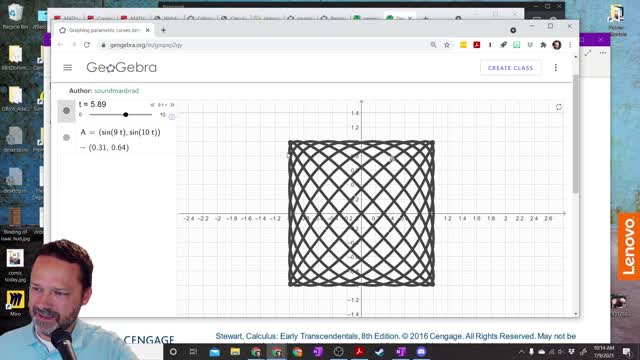The image size is (640, 360).
Task: Switch to Graphing parametric curves tab
Action: tap(104, 30)
